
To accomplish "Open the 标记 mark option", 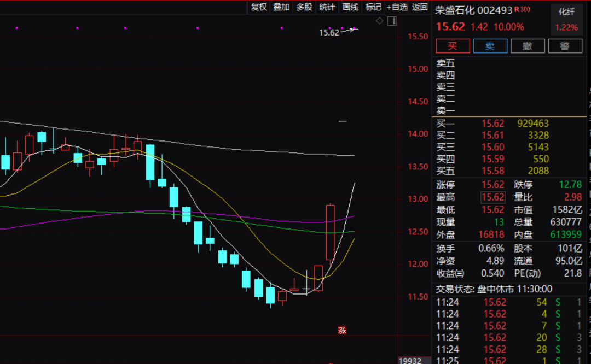I will tap(373, 7).
